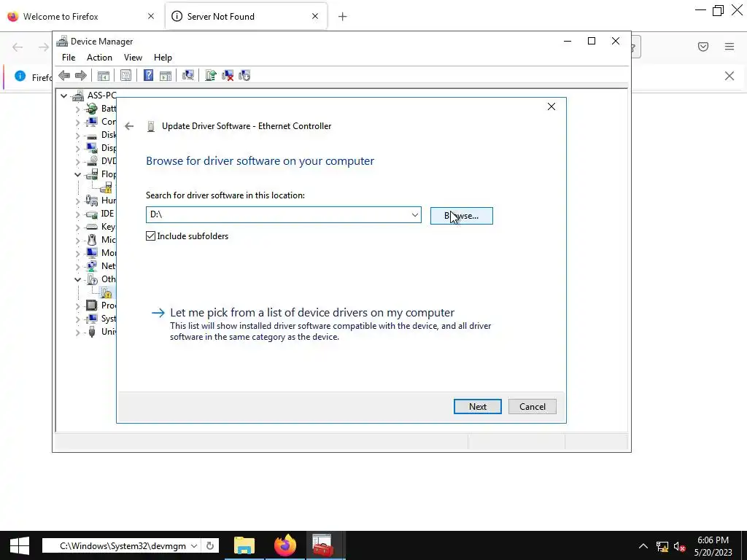Expand the Network adapters tree node

tap(77, 266)
